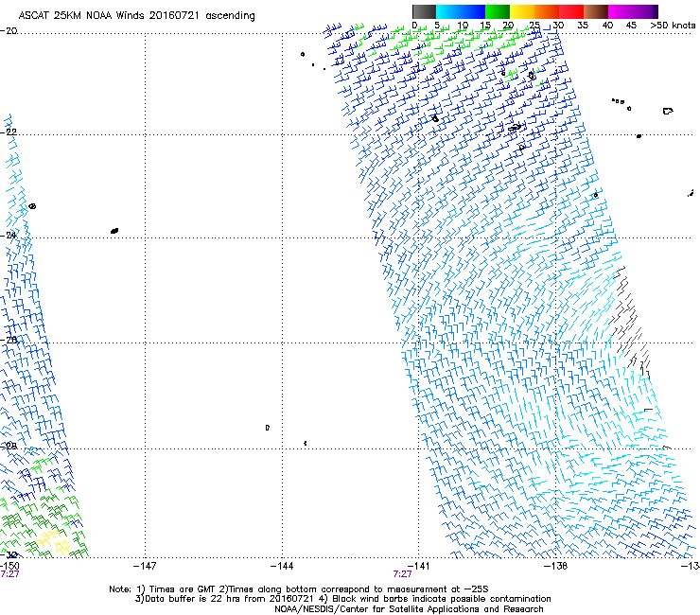Select the '-147' longitude axis label
This screenshot has height=615, width=700.
click(145, 566)
